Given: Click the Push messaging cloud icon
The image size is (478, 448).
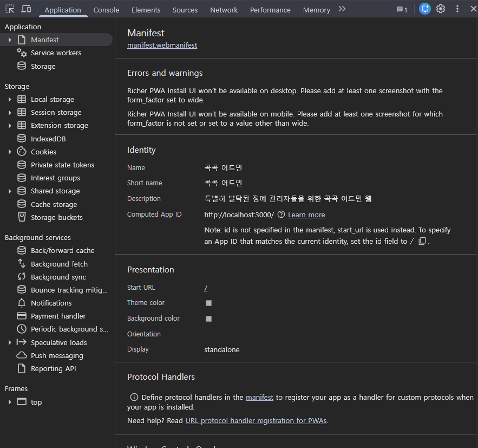Looking at the screenshot, I should [22, 355].
